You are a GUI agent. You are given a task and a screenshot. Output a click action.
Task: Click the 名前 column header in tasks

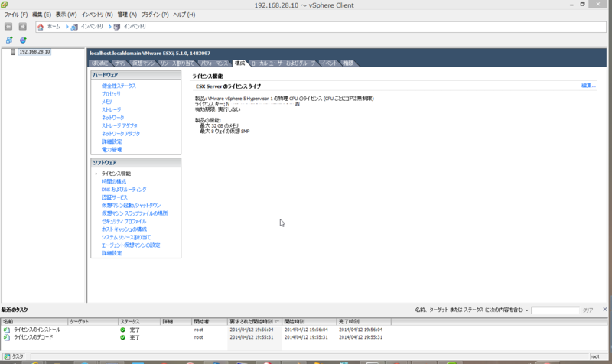34,321
